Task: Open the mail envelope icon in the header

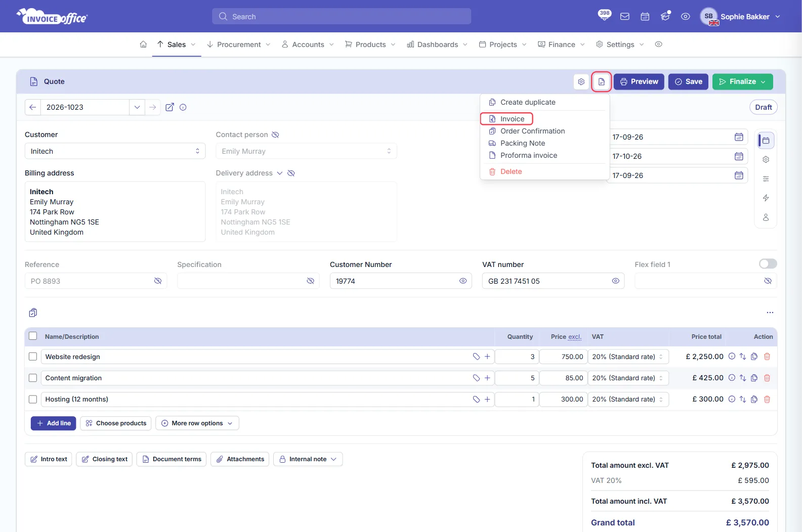Action: coord(625,17)
